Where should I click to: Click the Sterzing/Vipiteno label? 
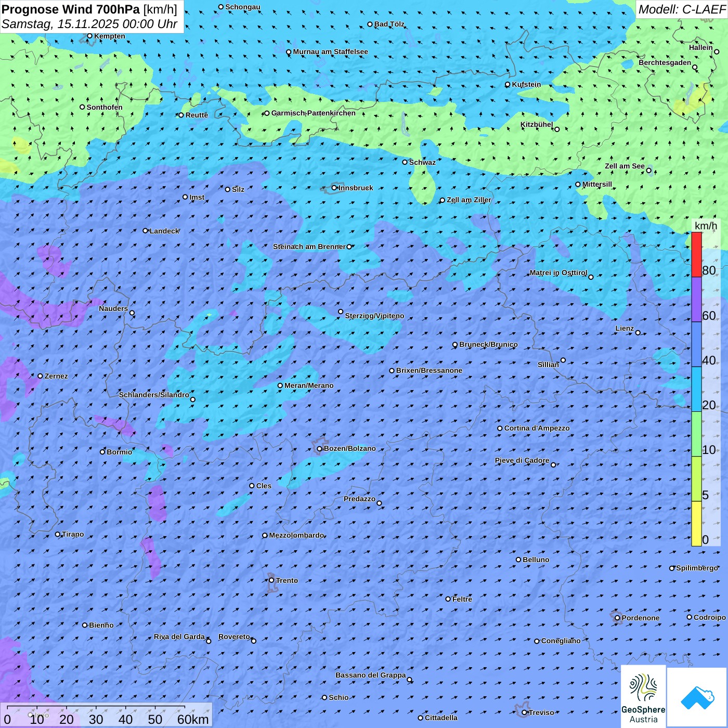(374, 316)
